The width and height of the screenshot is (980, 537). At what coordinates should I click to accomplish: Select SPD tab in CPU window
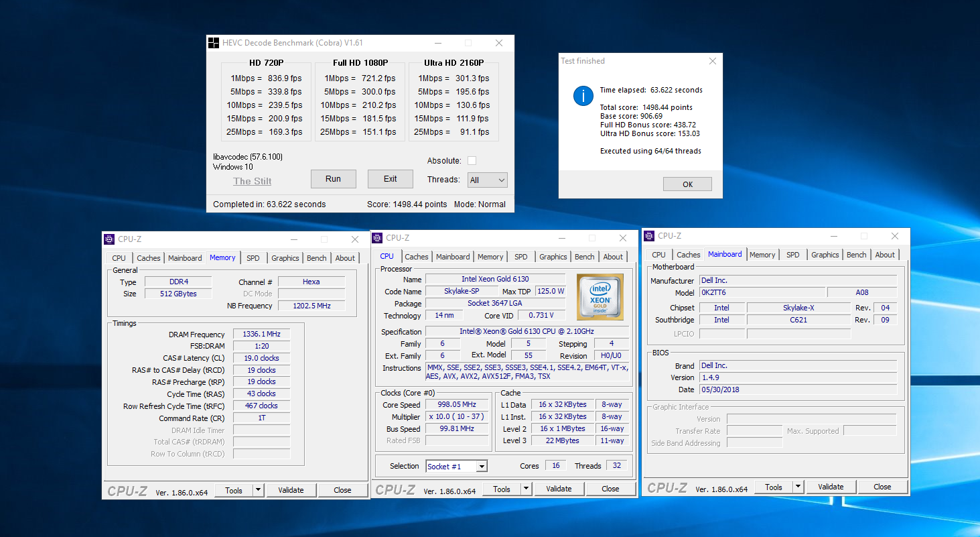[521, 257]
